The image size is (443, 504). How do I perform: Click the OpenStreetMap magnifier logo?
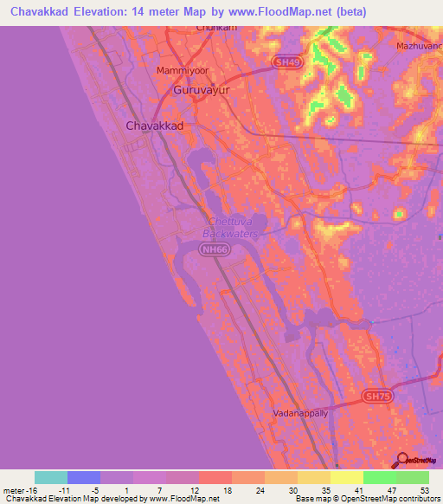414,461
